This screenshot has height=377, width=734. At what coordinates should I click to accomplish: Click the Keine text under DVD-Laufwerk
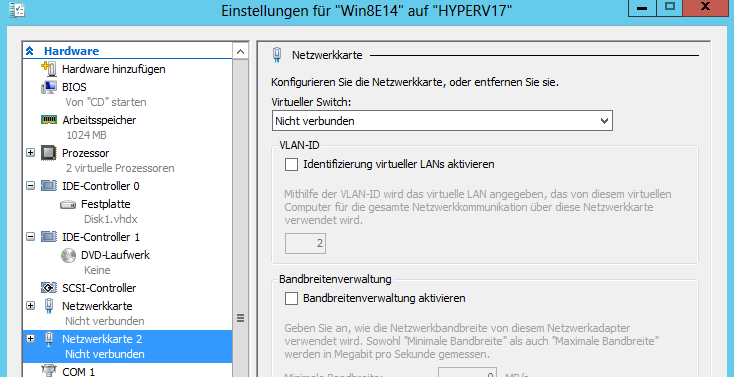click(x=97, y=270)
